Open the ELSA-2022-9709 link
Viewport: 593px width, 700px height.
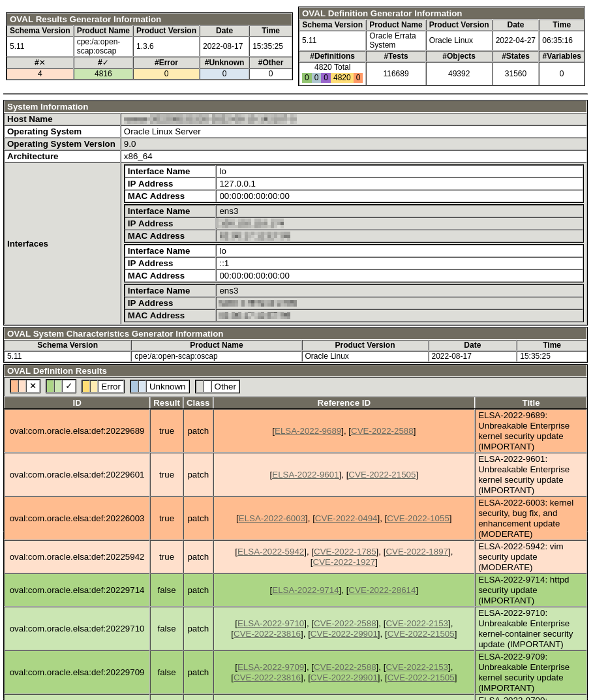271,667
